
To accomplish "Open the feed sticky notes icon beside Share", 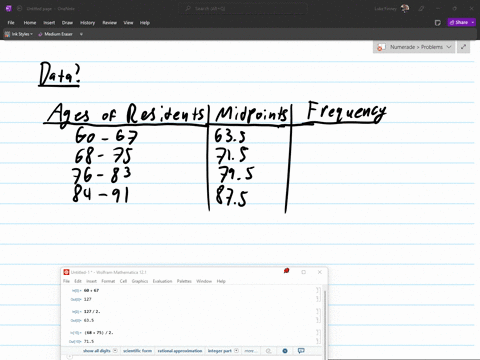I will 438,23.
